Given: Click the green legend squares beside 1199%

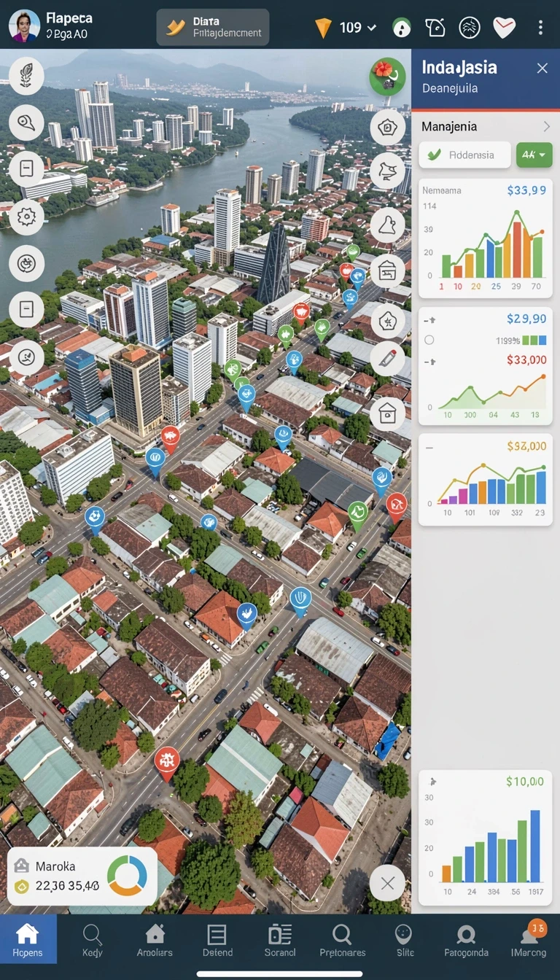Looking at the screenshot, I should pyautogui.click(x=534, y=340).
